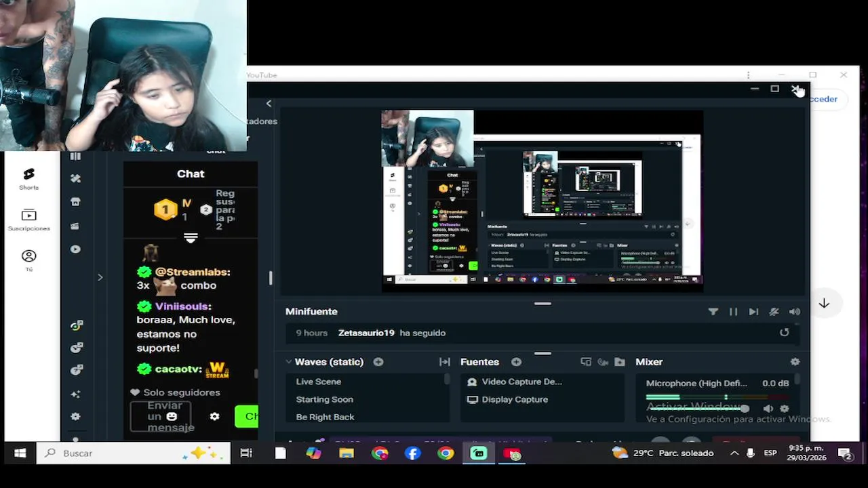868x488 pixels.
Task: Open the YouTube window three-dot menu
Action: click(x=748, y=75)
